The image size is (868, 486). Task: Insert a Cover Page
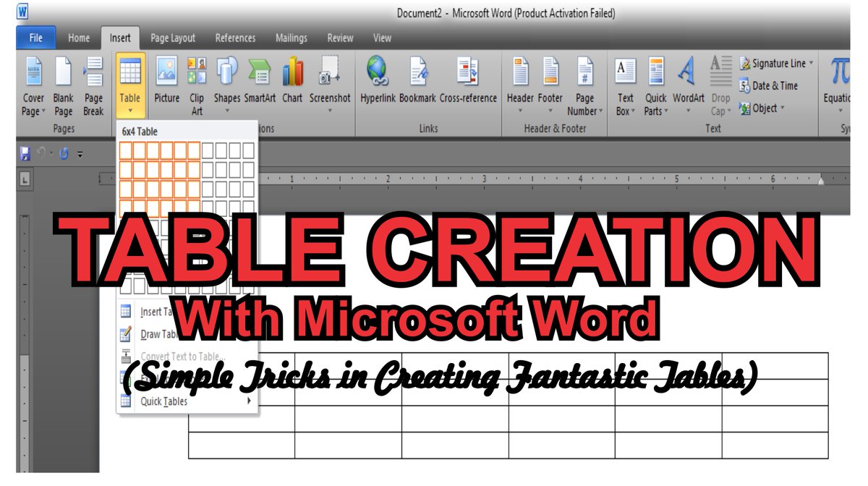point(33,85)
